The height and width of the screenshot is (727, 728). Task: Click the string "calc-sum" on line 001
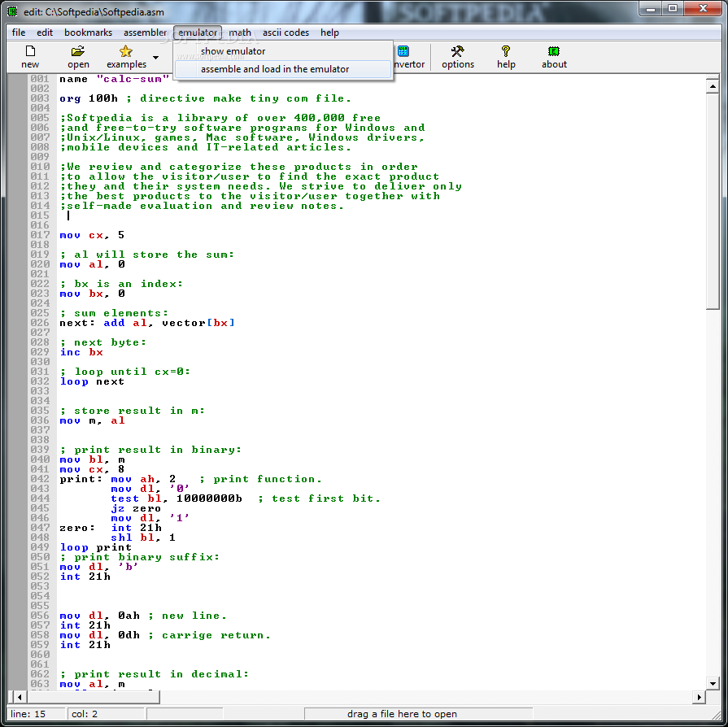pos(133,79)
